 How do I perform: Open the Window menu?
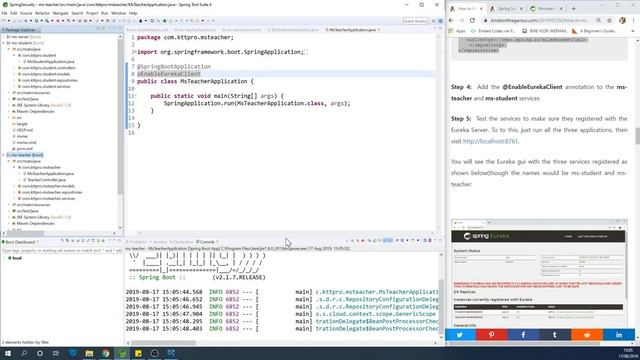point(118,13)
